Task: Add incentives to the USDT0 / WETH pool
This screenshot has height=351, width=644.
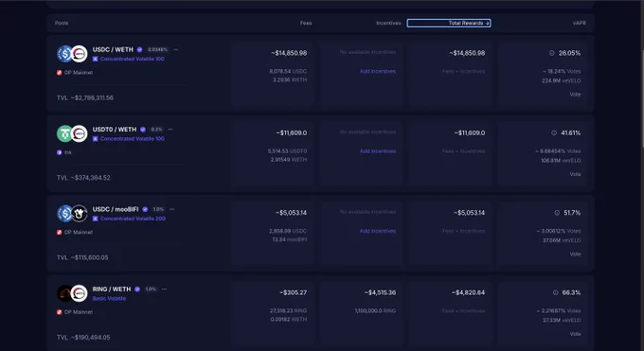Action: coord(378,151)
